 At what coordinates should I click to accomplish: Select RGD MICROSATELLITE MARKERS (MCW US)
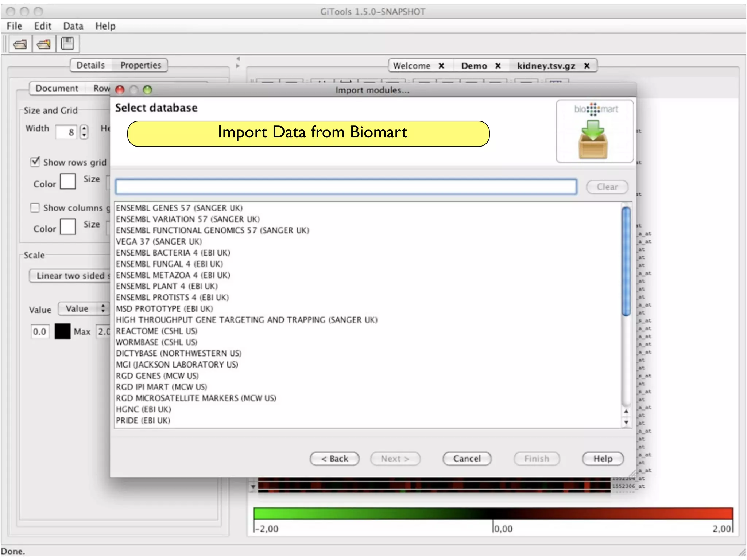(x=367, y=398)
